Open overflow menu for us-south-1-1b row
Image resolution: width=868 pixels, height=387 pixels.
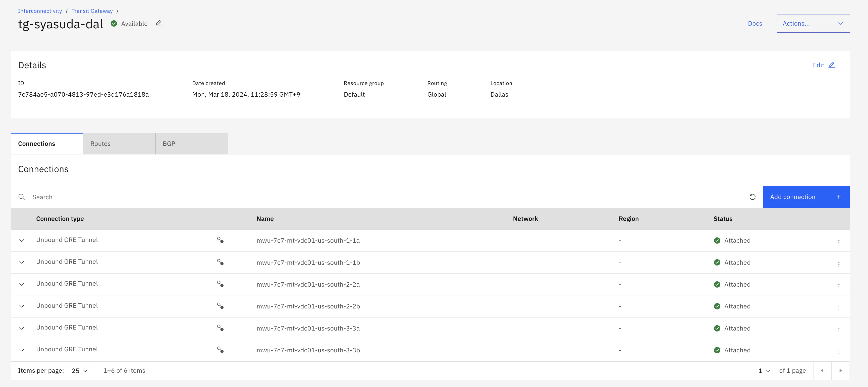(839, 264)
